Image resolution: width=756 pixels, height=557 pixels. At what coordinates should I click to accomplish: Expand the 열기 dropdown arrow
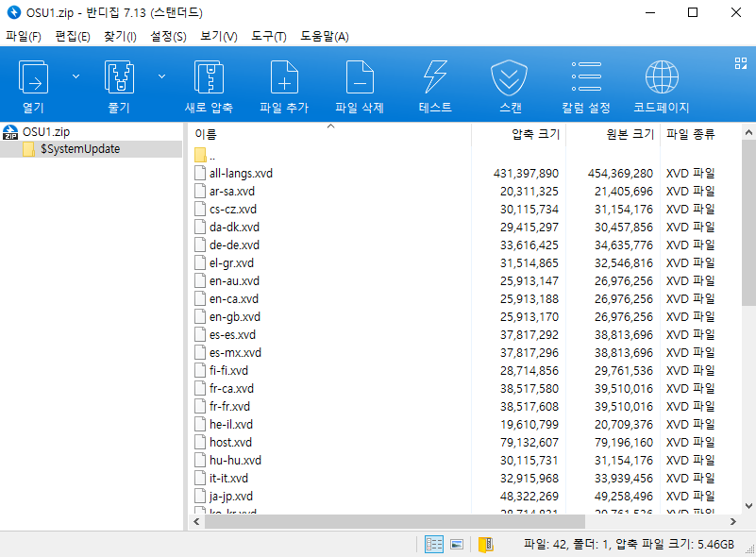(x=76, y=76)
